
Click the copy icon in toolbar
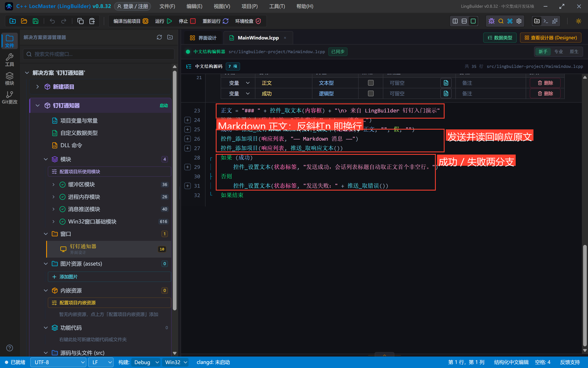tap(80, 21)
